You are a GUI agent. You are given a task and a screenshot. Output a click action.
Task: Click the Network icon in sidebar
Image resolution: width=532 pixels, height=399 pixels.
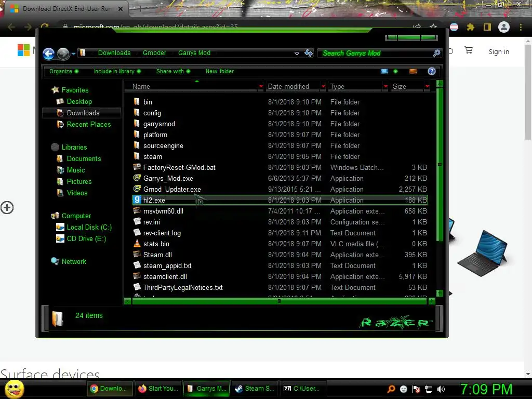pyautogui.click(x=55, y=261)
